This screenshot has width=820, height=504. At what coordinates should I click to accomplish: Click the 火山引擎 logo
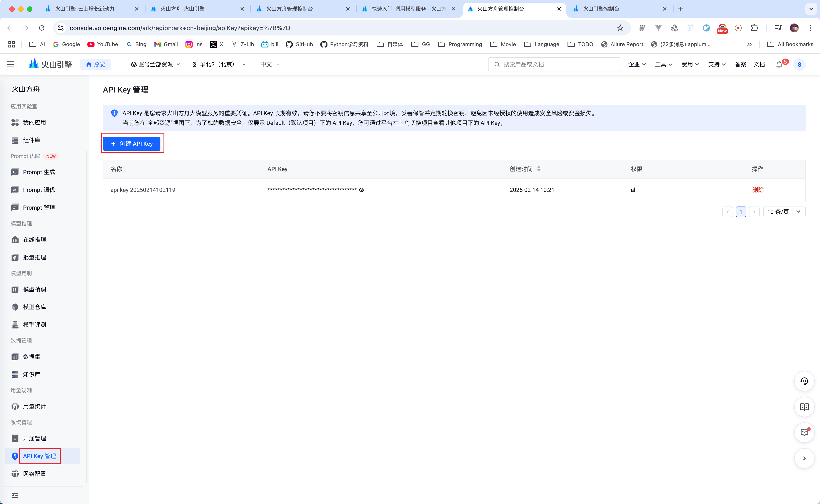[50, 64]
